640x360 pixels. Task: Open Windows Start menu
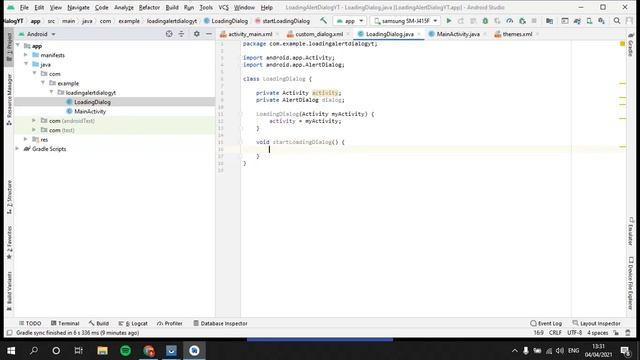[11, 350]
